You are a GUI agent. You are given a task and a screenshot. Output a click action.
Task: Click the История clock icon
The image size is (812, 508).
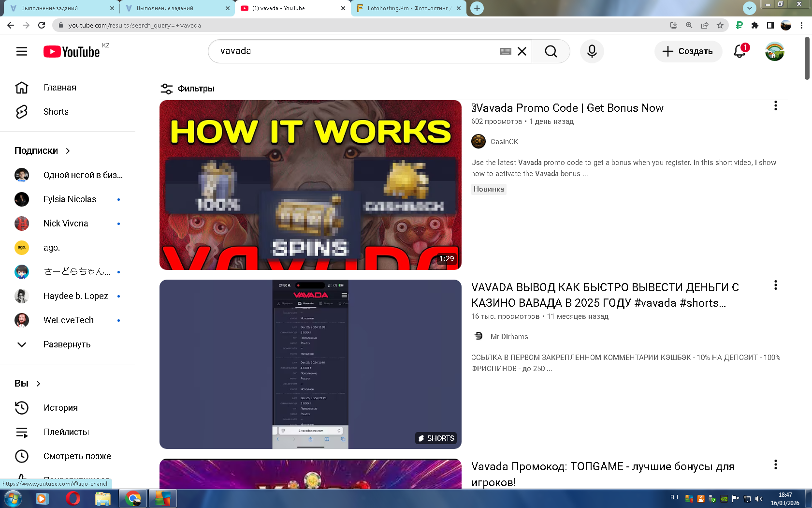(22, 408)
